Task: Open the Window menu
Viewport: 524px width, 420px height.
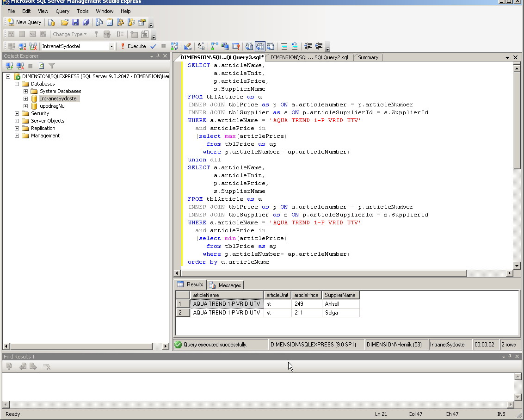Action: 105,11
